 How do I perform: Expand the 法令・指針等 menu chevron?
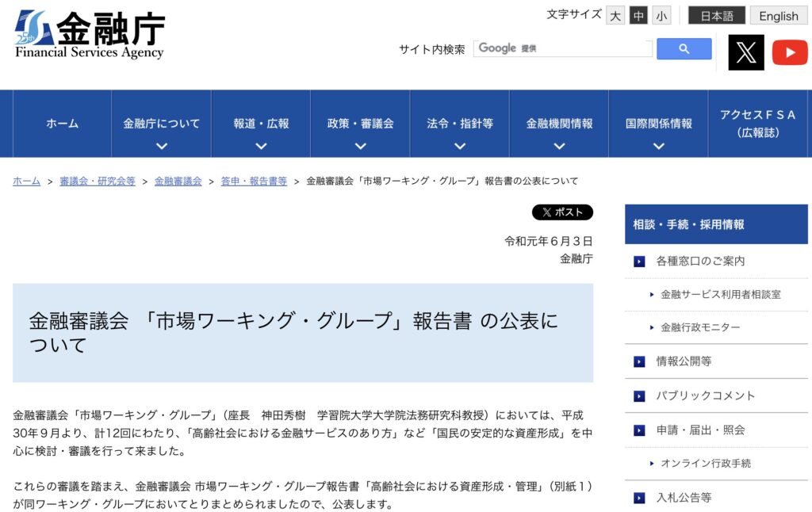460,146
